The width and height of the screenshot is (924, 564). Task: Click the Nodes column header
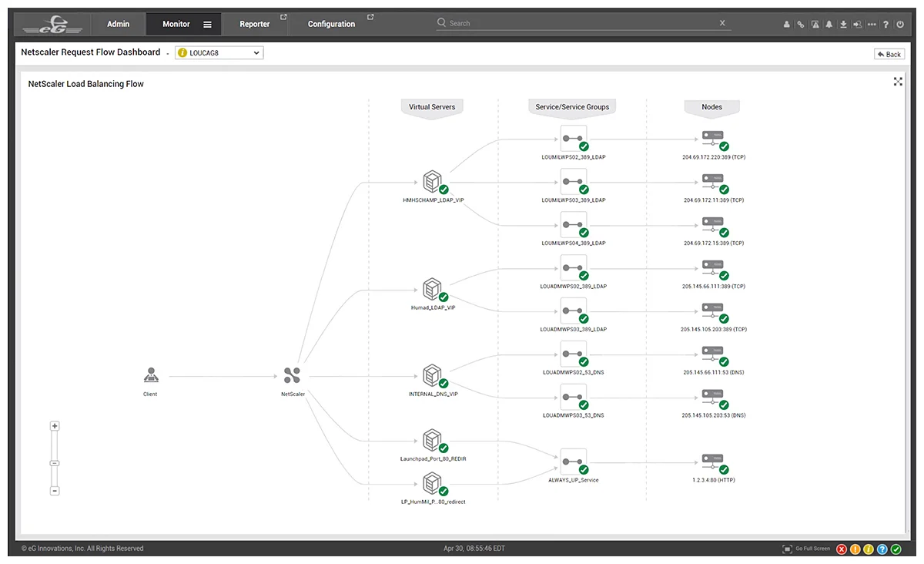[712, 107]
